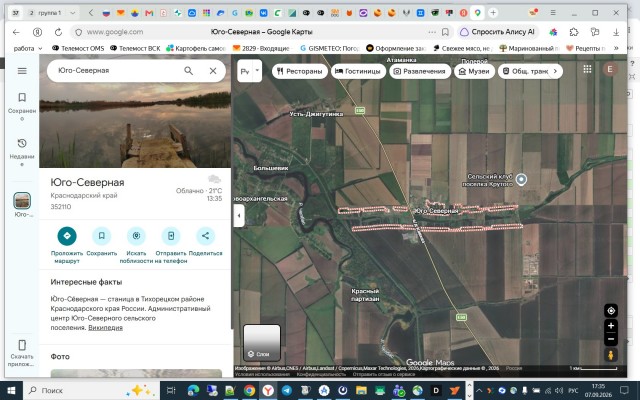Open a new browser tab with plus
The image size is (640, 400).
pyautogui.click(x=493, y=13)
